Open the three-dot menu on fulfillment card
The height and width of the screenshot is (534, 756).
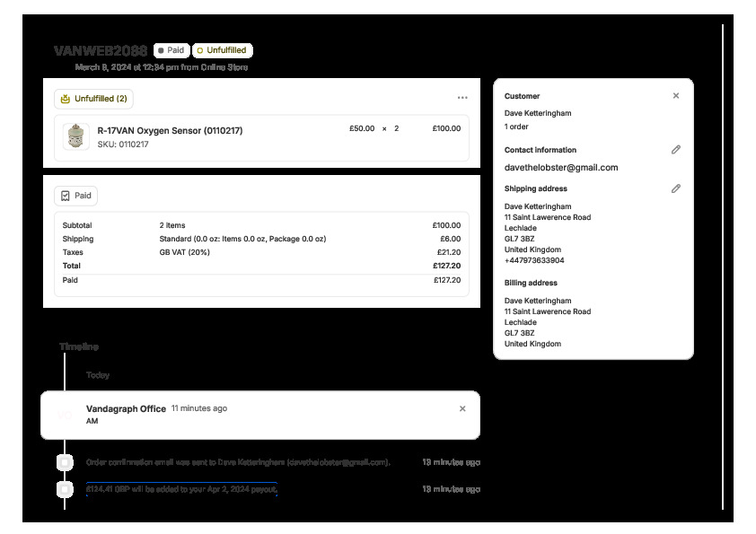462,98
